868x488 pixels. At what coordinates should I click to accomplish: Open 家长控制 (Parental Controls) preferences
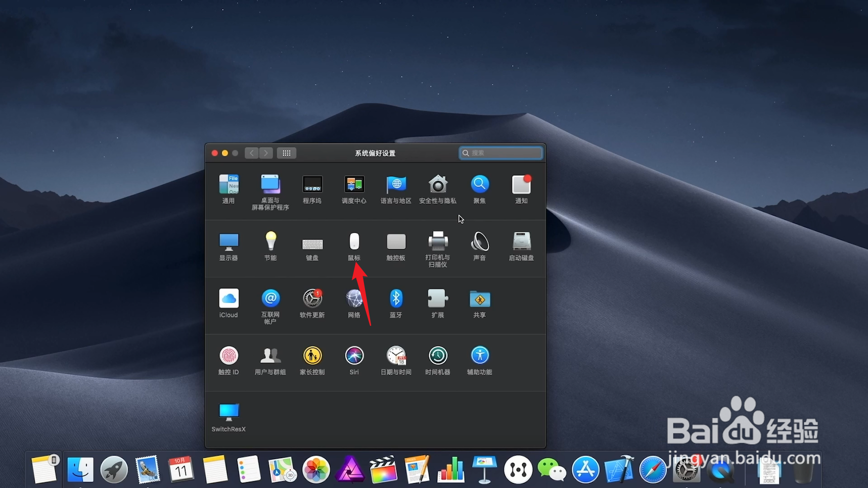pyautogui.click(x=312, y=360)
